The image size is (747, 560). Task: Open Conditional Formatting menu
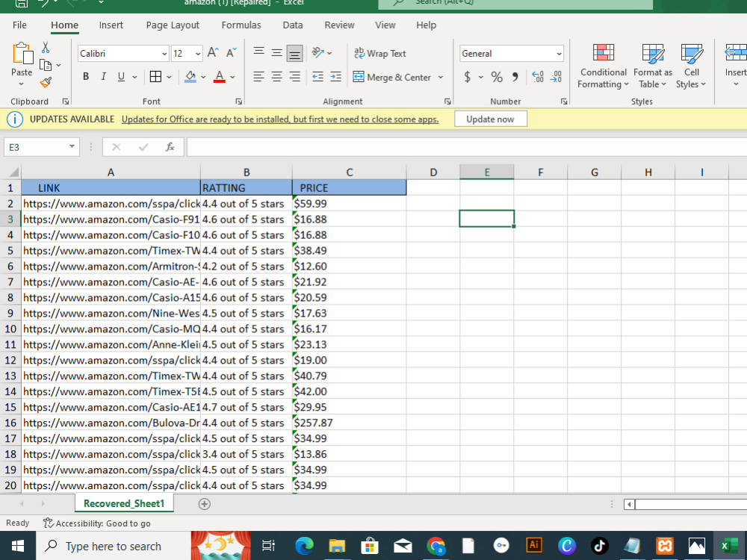click(x=603, y=66)
